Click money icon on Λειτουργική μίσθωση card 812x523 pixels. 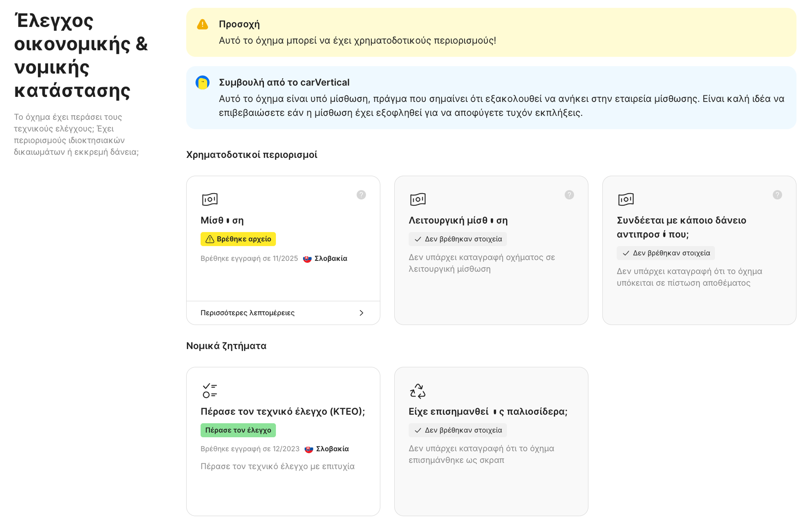pyautogui.click(x=418, y=199)
